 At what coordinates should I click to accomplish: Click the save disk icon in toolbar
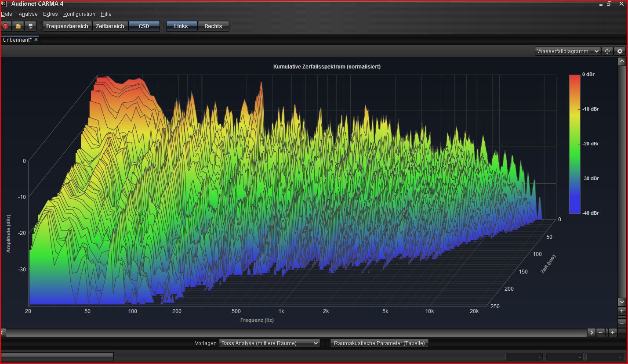[30, 26]
